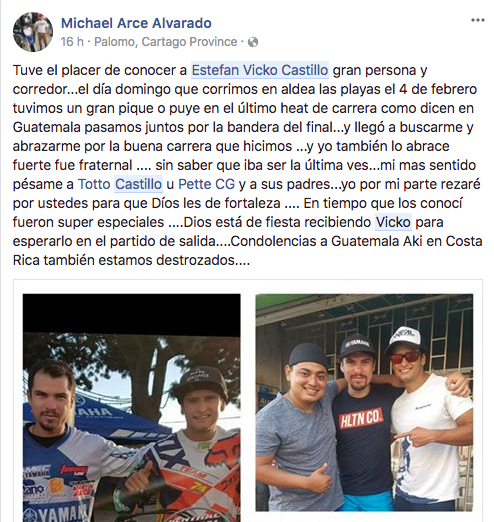Open the Pette CG tagged profile
The image size is (494, 522).
[206, 184]
